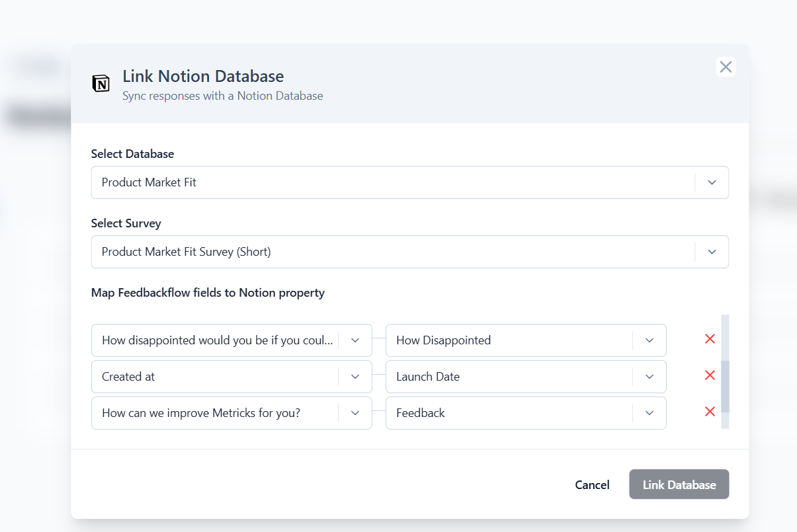Open the Select Database dropdown

[x=712, y=182]
